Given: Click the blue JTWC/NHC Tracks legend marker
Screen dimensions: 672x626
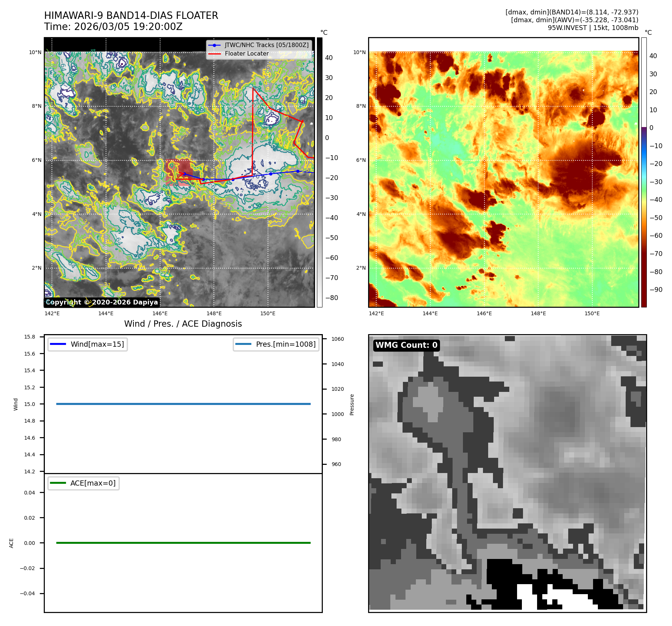Looking at the screenshot, I should (x=214, y=45).
